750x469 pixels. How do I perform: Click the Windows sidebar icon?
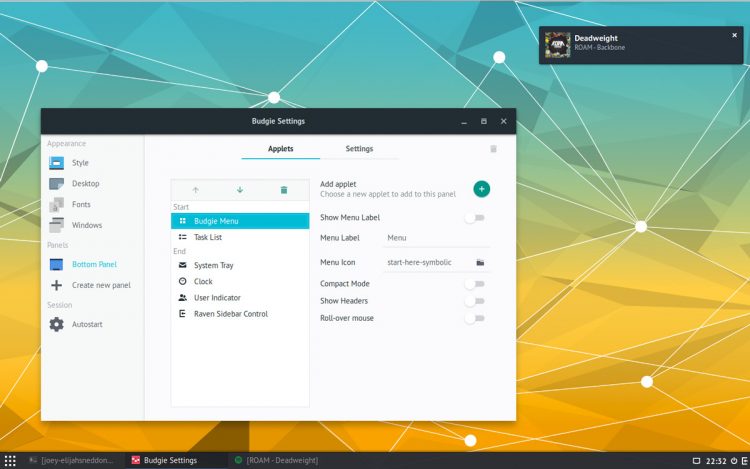point(56,225)
